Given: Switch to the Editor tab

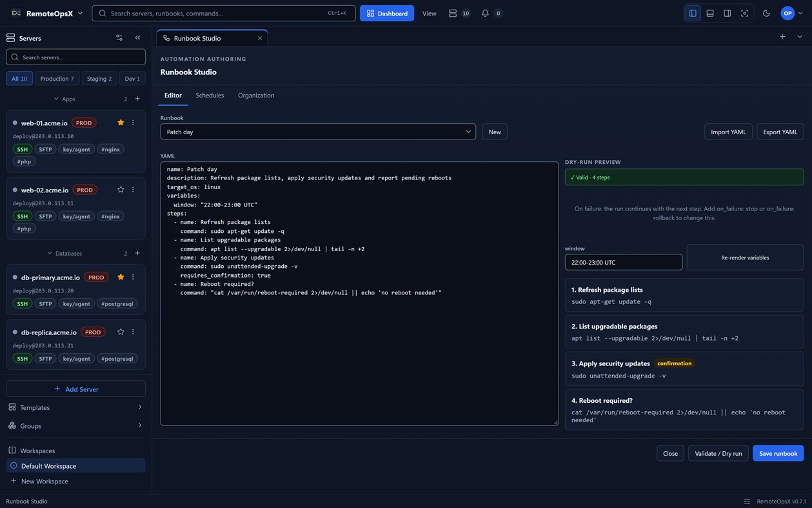Looking at the screenshot, I should (173, 95).
